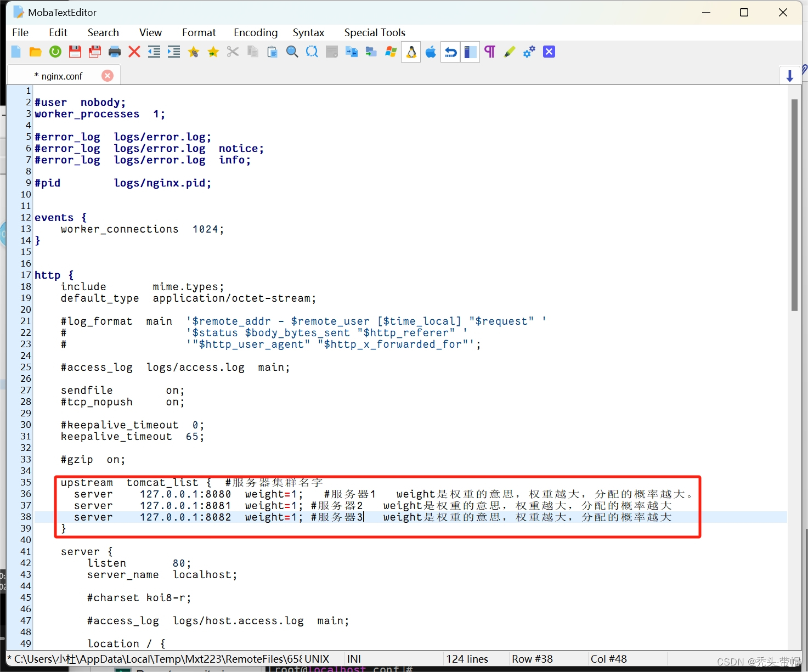Click the purple X exit icon in toolbar

click(549, 52)
